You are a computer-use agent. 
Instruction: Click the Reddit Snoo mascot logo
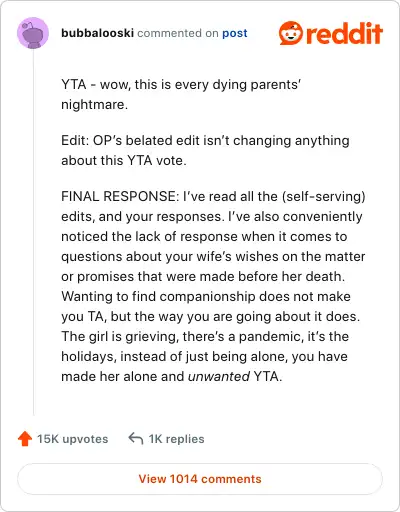click(x=291, y=33)
